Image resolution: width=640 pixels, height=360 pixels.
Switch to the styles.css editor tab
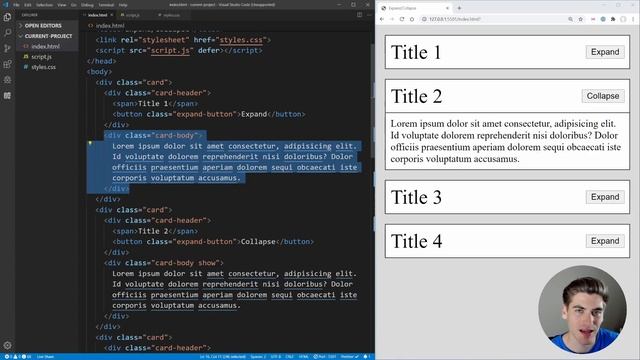(x=171, y=15)
